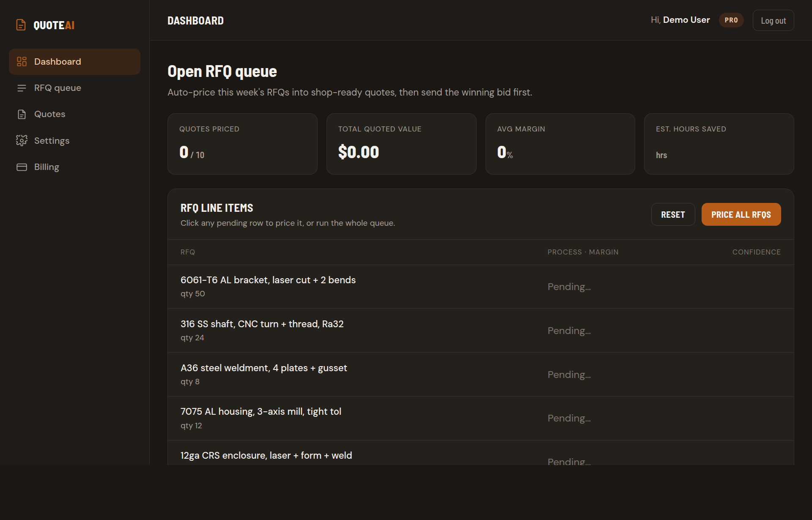812x520 pixels.
Task: Click the Quotes Priced stat card
Action: click(x=242, y=144)
